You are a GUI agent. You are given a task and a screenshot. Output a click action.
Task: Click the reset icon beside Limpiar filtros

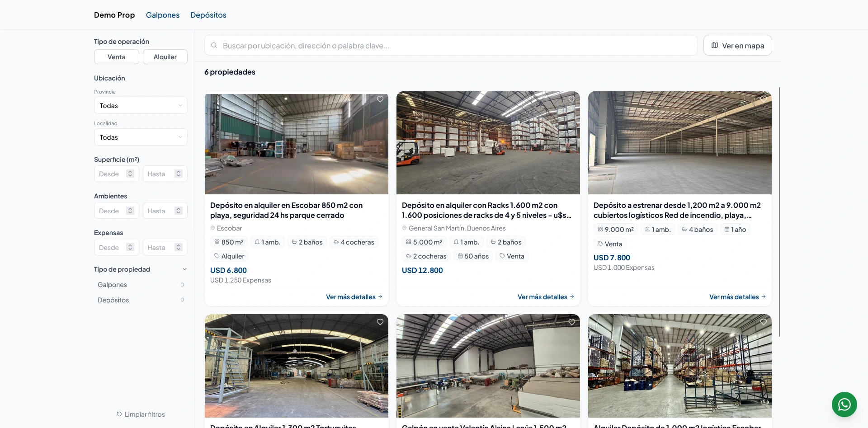click(x=119, y=414)
